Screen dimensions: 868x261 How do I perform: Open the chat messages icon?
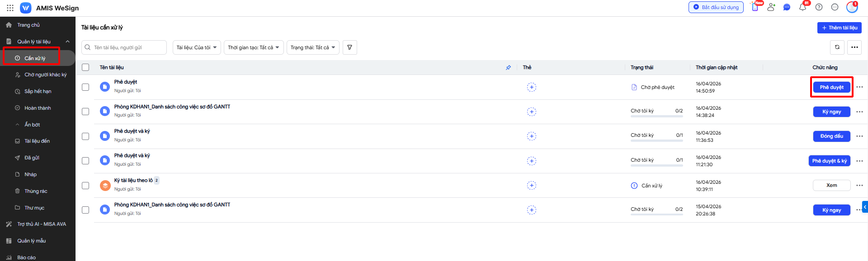pos(787,7)
